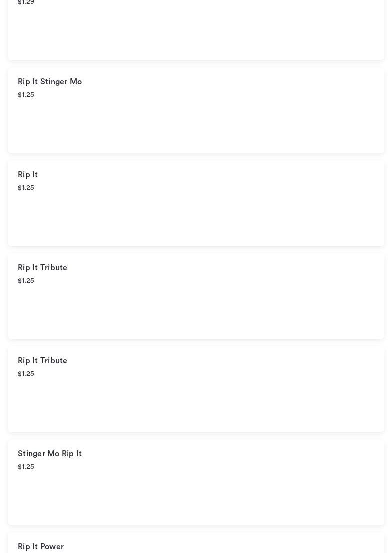This screenshot has width=392, height=553.
Task: Click the price under upper Rip It Tribute
Action: point(26,281)
